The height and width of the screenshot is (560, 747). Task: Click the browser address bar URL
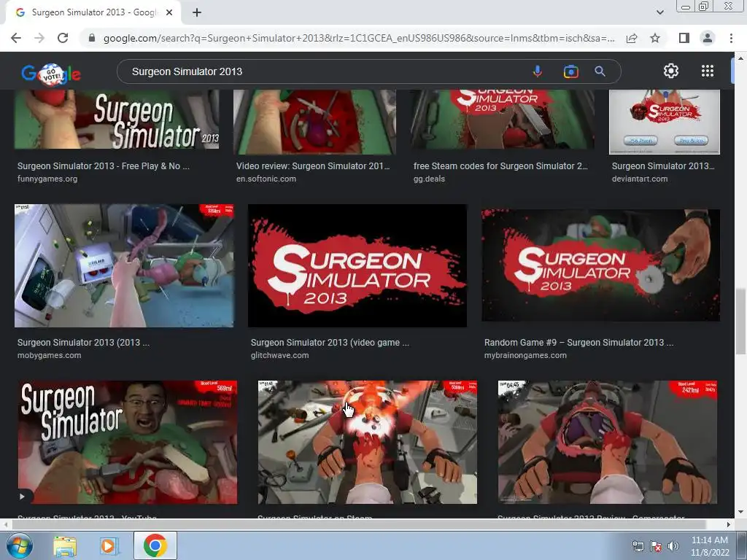pyautogui.click(x=358, y=38)
